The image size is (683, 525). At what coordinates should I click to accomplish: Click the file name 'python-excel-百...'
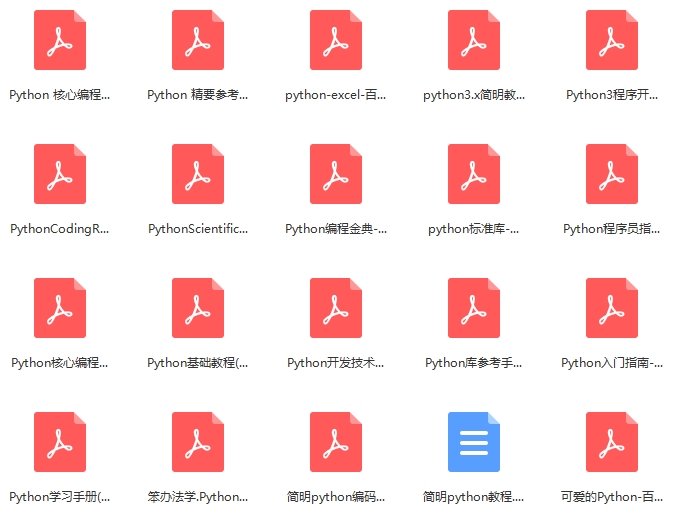336,95
